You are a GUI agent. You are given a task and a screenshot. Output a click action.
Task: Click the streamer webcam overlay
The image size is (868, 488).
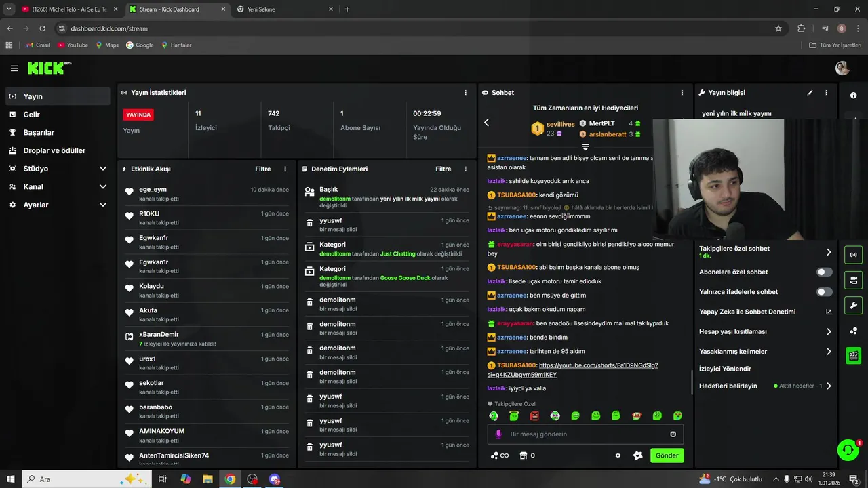[760, 180]
